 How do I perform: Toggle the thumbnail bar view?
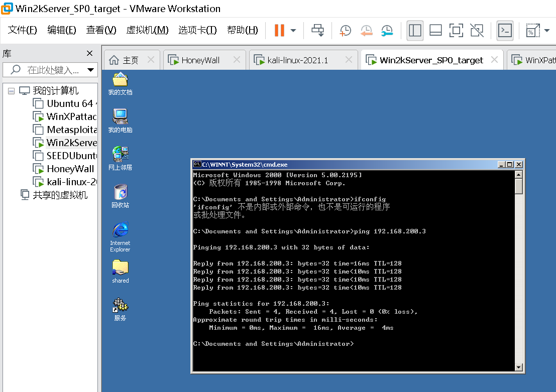click(x=435, y=31)
